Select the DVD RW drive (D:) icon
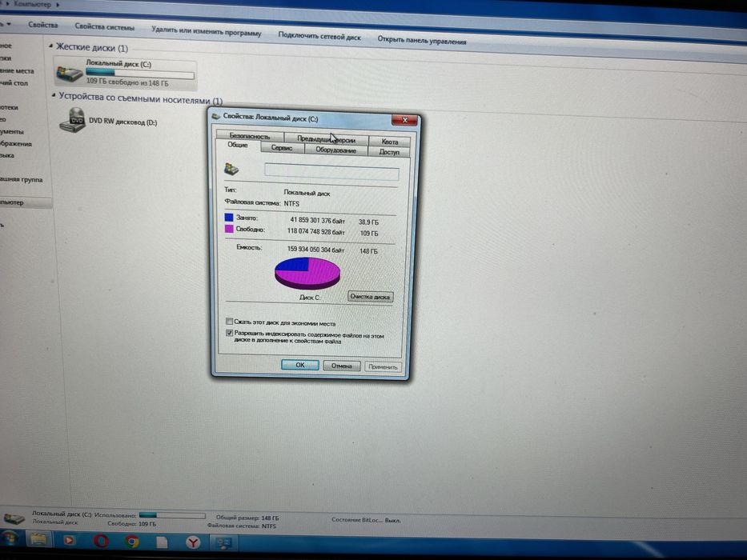This screenshot has width=747, height=560. (72, 120)
